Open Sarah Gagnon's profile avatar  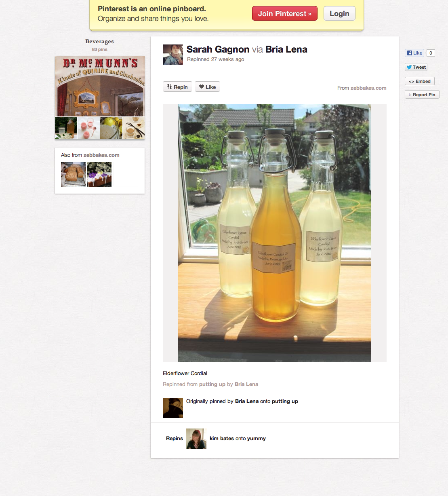point(173,55)
